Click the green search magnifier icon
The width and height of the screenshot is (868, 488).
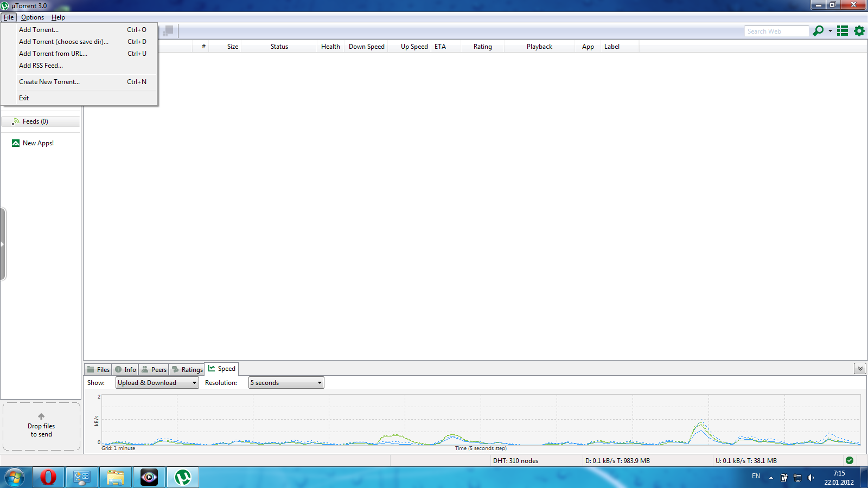click(818, 31)
